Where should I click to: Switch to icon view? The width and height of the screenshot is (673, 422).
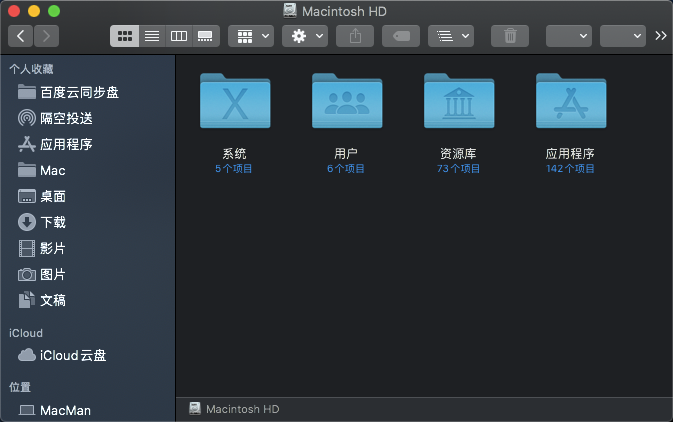pyautogui.click(x=124, y=36)
